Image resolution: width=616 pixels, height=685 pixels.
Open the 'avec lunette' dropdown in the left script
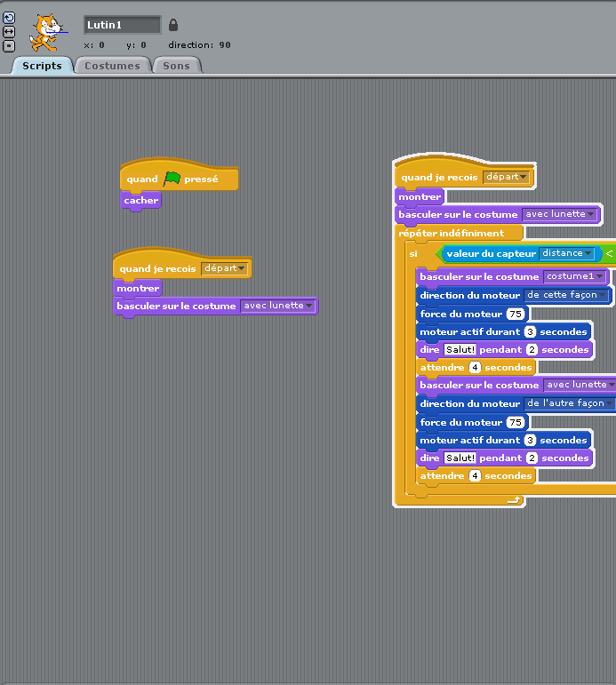pos(278,306)
